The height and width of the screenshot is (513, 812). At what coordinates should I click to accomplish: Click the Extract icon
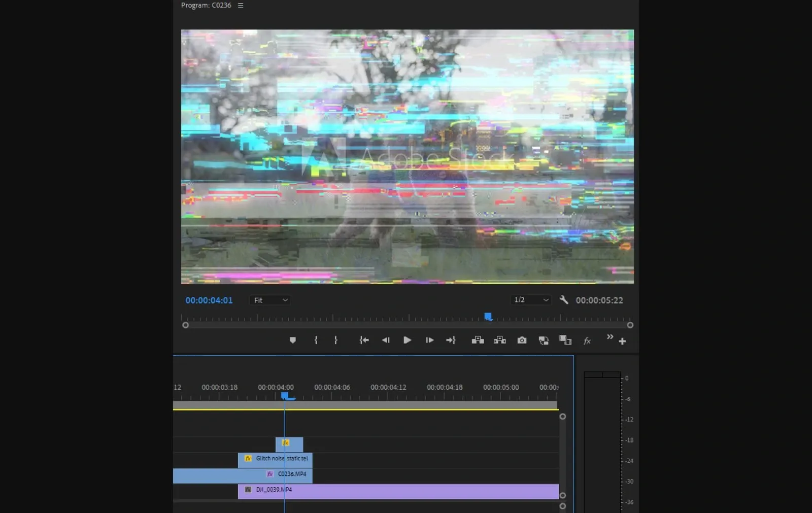[x=500, y=340]
